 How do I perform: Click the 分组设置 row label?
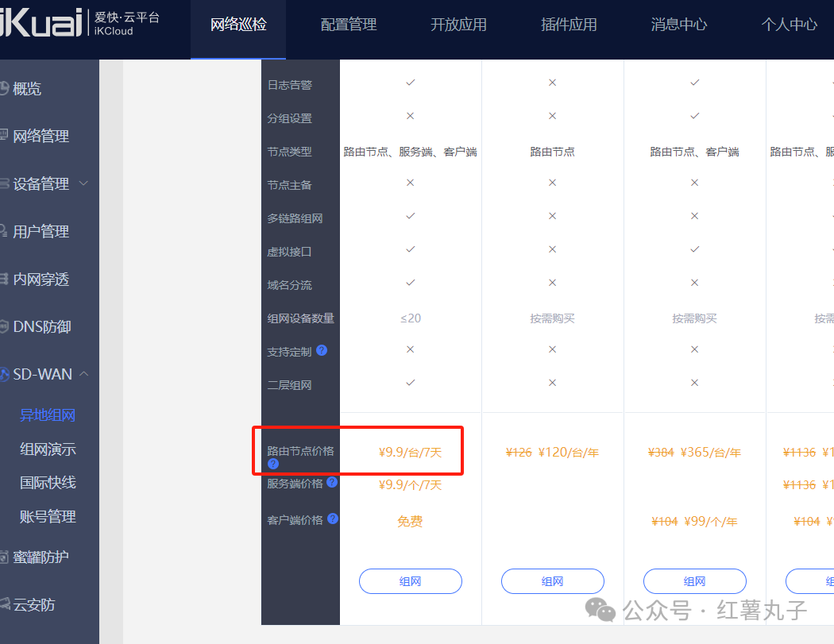pos(289,118)
